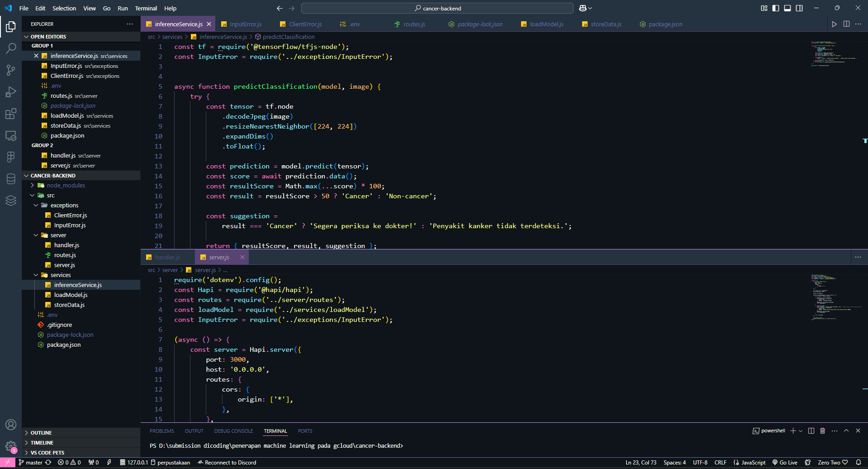Open notifications bell in status bar
The width and height of the screenshot is (868, 469).
tap(858, 462)
